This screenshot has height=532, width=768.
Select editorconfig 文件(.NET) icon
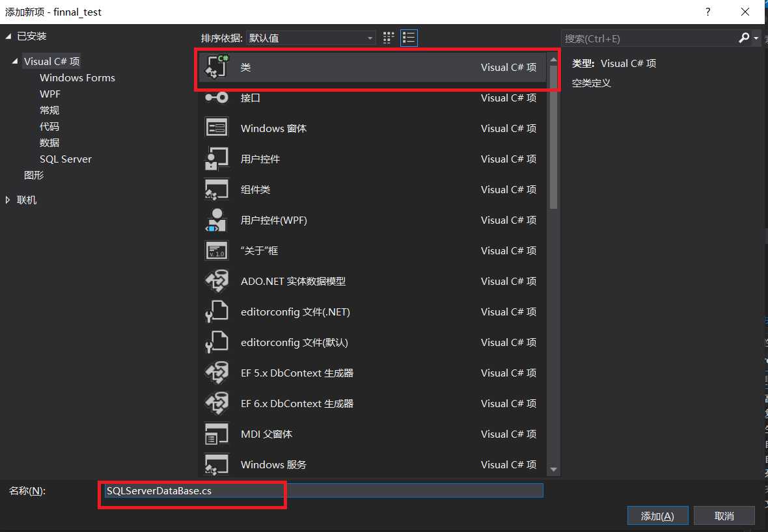pyautogui.click(x=217, y=312)
